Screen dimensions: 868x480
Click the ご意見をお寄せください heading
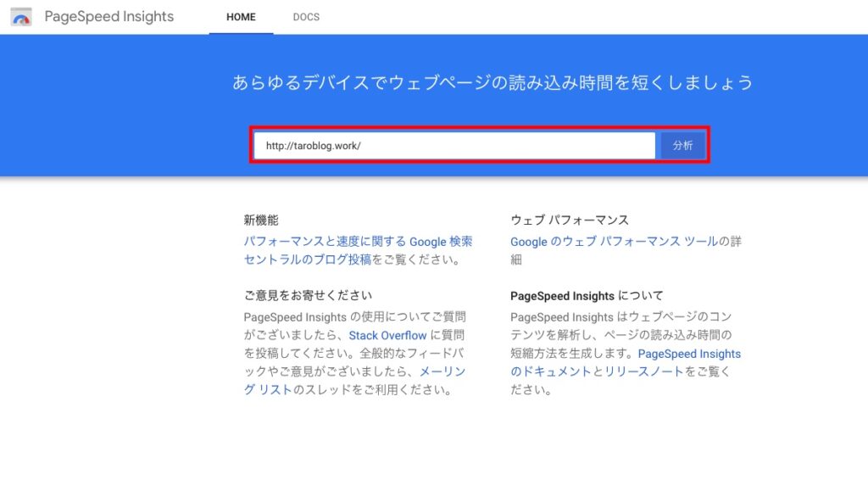(x=308, y=296)
